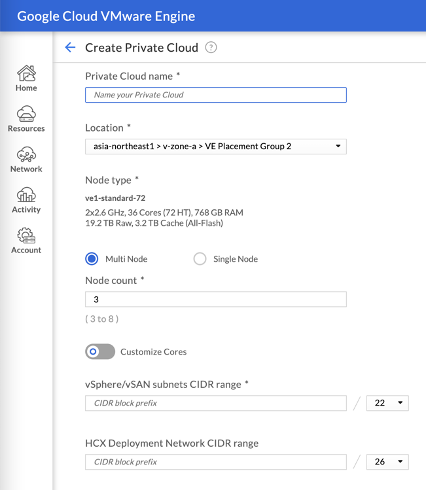Click the vSphere/vSAN CIDR block prefix field
Screen dimensions: 426x490
[216, 403]
